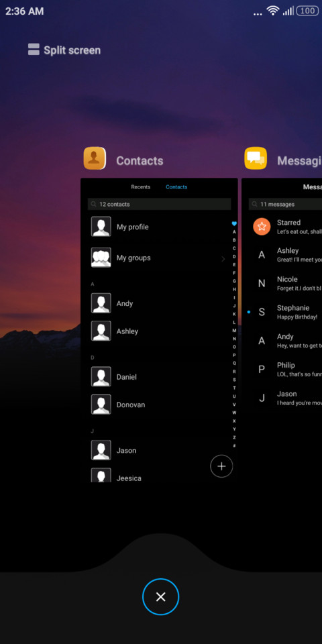Tap the favorites heart in alphabet index
This screenshot has height=644, width=322.
234,223
